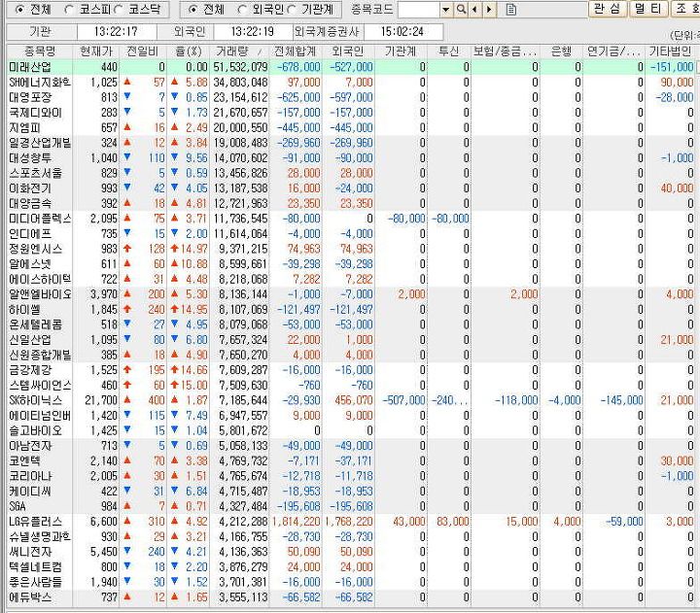Viewport: 700px width, 613px height.
Task: Click the 기관 time value 13:22:17
Action: point(116,32)
